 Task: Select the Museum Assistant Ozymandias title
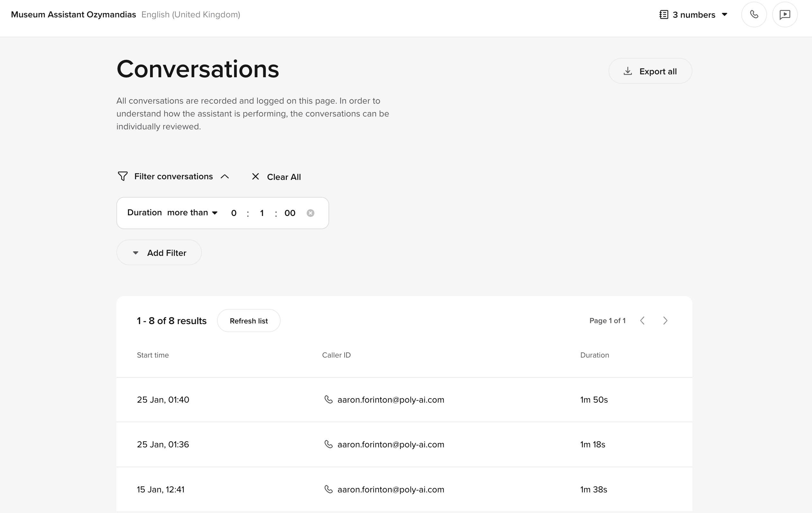[x=74, y=14]
